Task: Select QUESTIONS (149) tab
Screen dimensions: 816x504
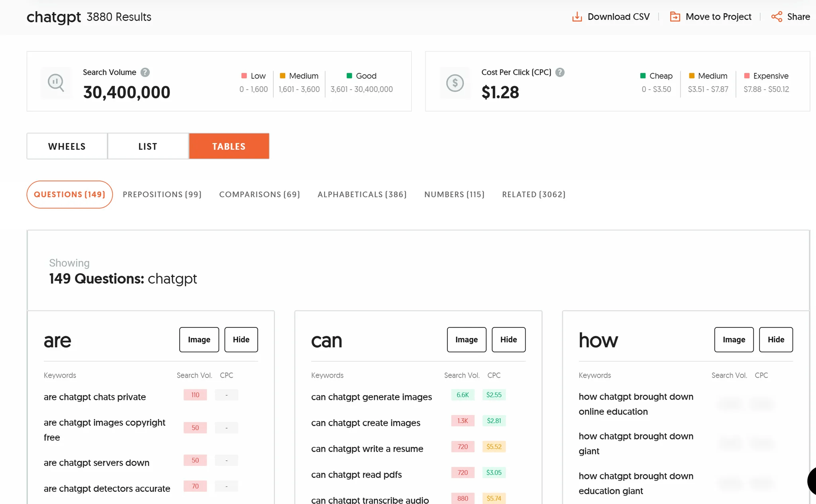Action: 70,194
